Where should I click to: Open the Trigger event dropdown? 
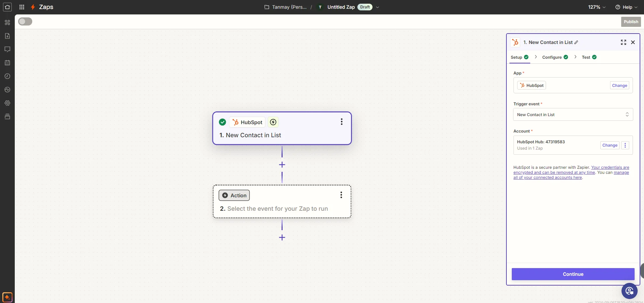[x=573, y=114]
